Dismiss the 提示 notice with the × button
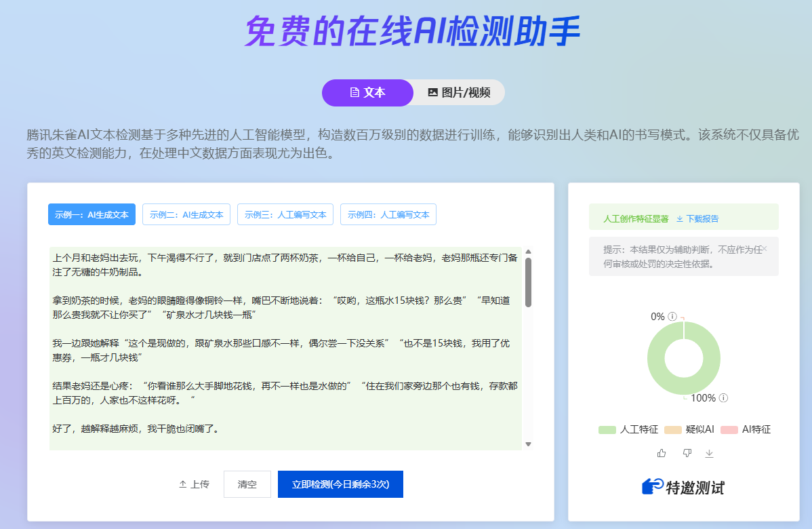812x529 pixels. click(765, 248)
